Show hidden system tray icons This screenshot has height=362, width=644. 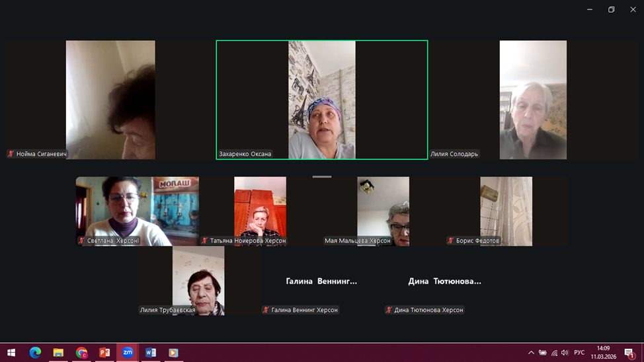tap(531, 353)
